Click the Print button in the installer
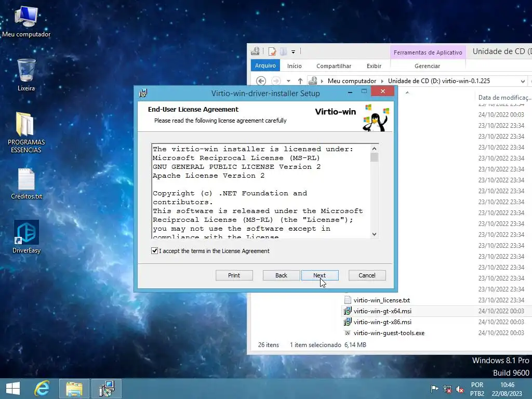The height and width of the screenshot is (399, 532). [x=234, y=275]
